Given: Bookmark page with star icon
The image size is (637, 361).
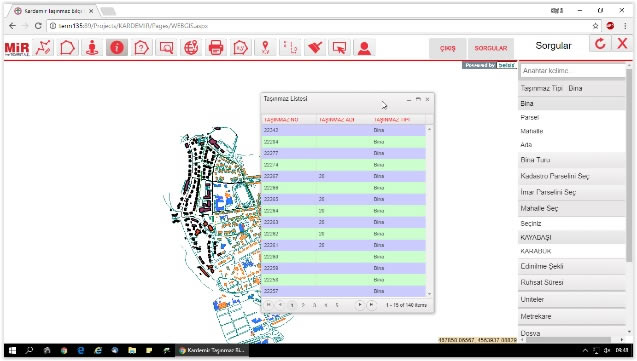Looking at the screenshot, I should click(595, 26).
